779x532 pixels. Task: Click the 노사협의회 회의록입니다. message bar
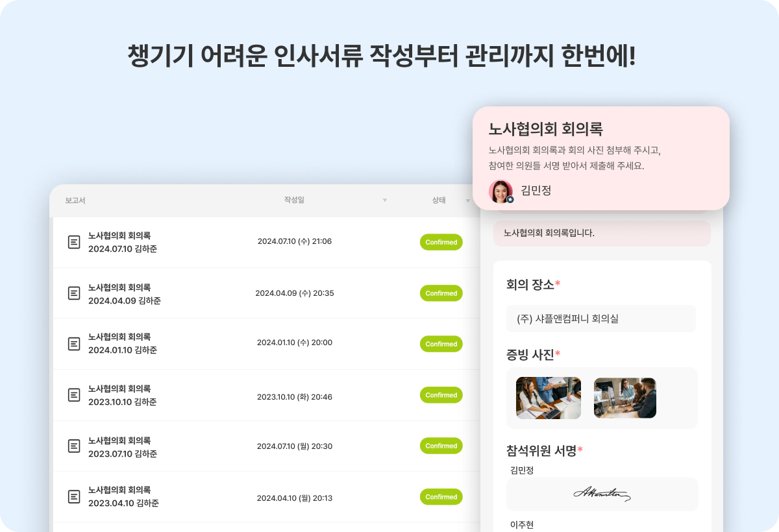(x=602, y=233)
